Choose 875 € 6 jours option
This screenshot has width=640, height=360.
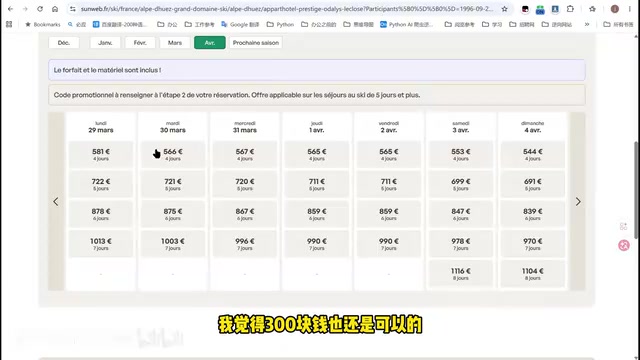pos(173,214)
